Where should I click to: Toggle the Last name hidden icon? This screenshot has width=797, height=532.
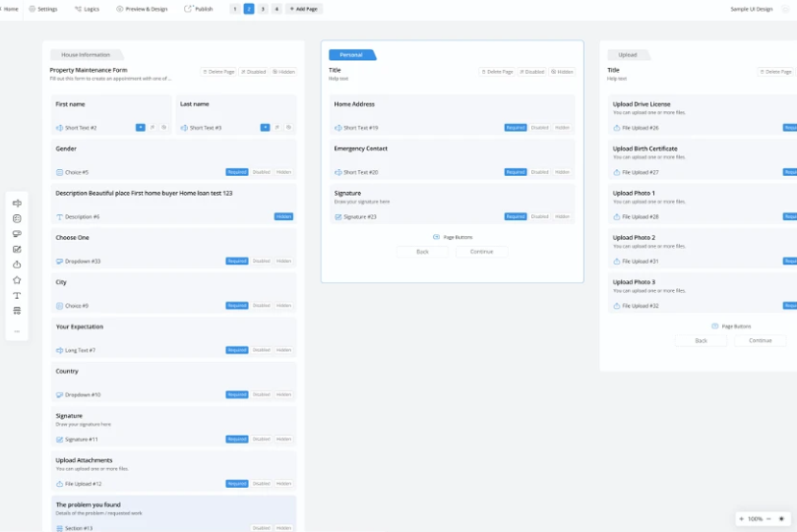[288, 128]
